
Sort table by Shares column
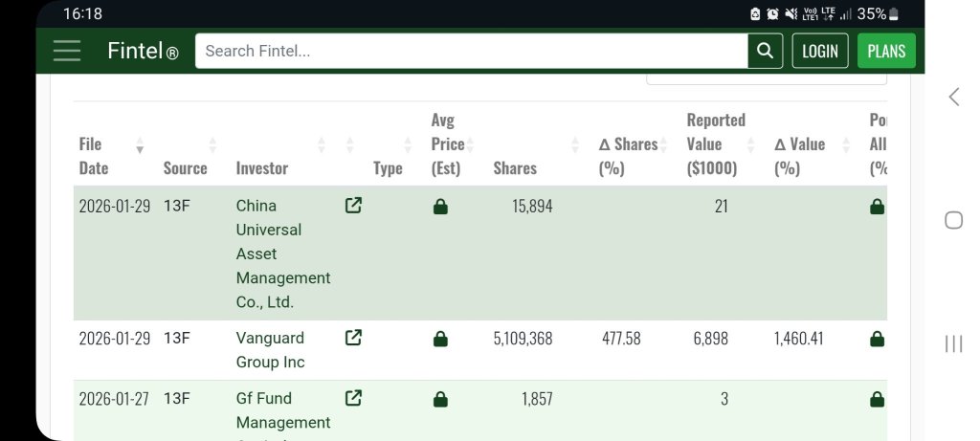[x=536, y=157]
